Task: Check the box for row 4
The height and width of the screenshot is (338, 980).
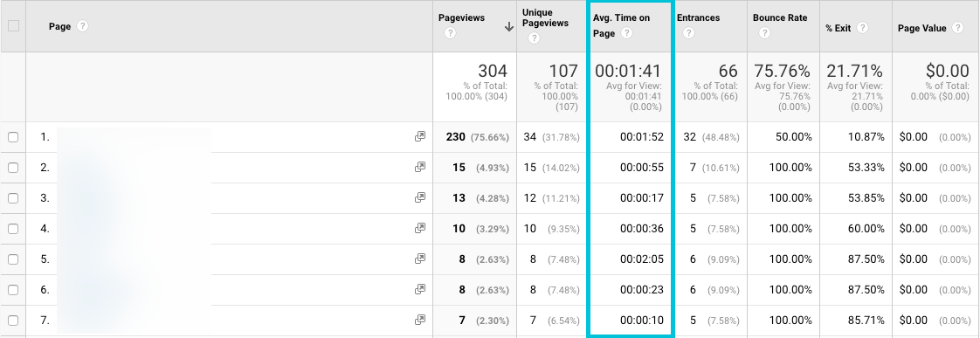Action: (13, 230)
